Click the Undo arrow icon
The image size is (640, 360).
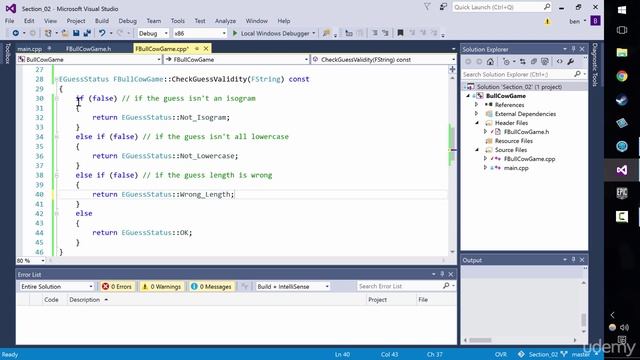[x=102, y=33]
